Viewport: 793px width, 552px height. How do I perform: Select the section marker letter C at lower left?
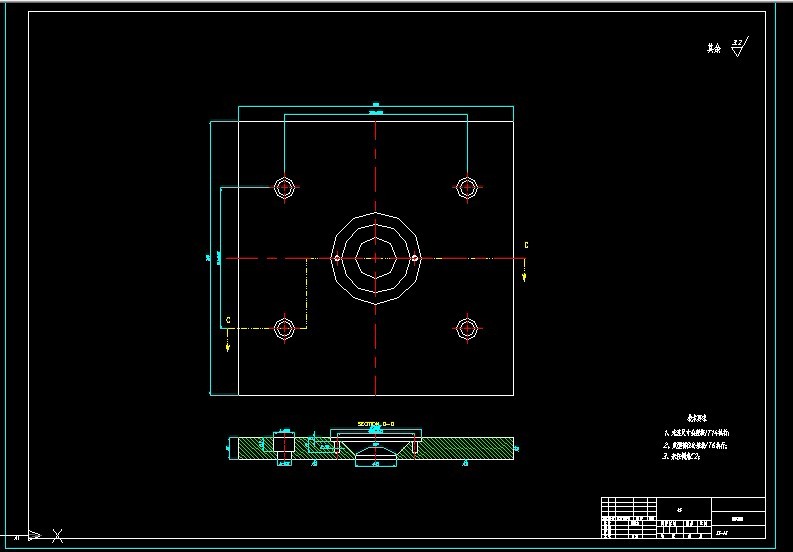(228, 320)
